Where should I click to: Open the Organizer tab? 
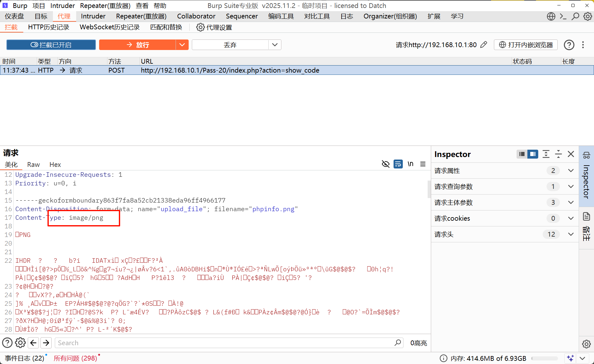pos(390,16)
